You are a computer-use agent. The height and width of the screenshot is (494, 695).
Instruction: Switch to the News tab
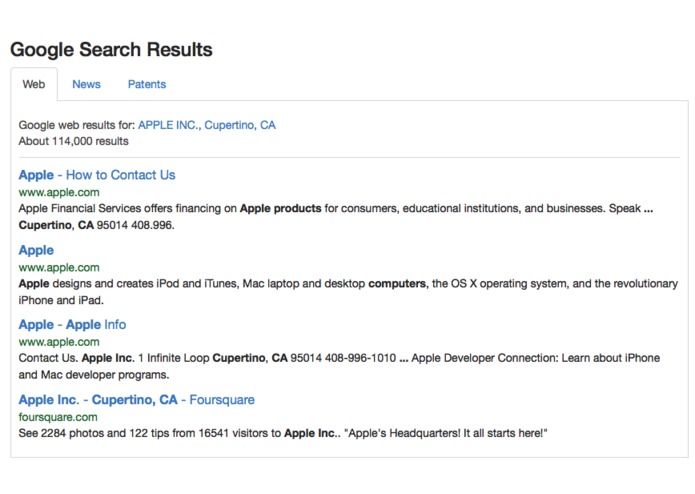[86, 84]
